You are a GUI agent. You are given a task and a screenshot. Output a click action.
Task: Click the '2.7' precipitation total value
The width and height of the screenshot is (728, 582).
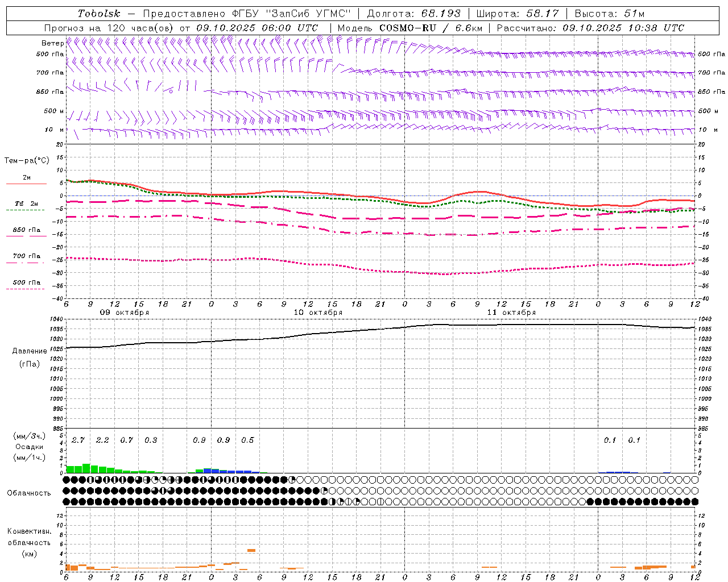point(78,440)
